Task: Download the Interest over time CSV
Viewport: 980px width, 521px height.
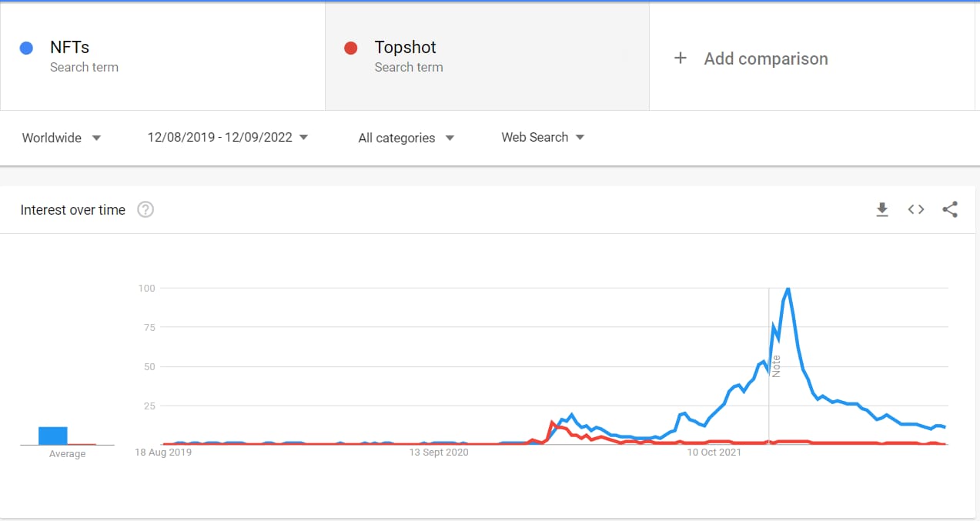Action: pos(882,209)
